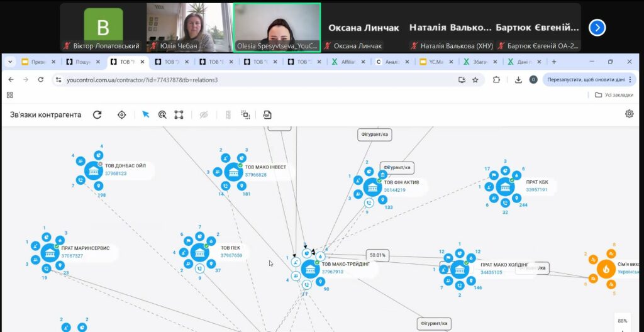Click the ПРАТ КБК building node

point(505,187)
